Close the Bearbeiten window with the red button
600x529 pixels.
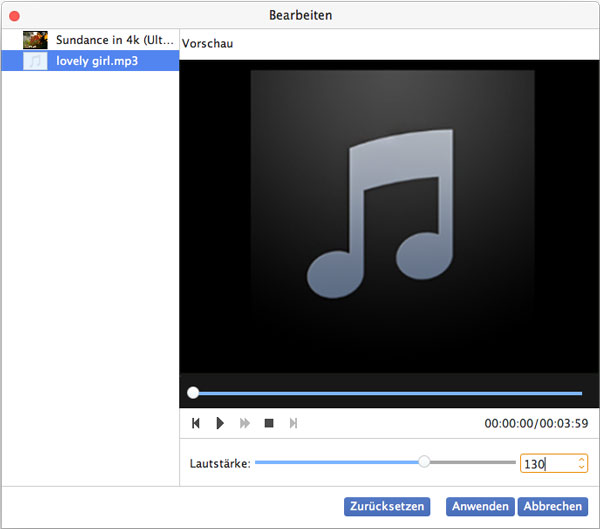point(14,15)
